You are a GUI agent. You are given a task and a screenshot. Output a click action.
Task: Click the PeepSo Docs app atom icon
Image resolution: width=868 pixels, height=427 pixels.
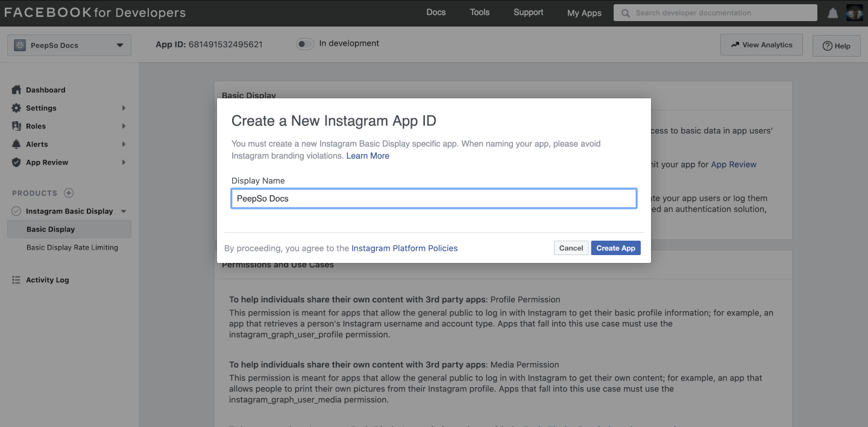point(20,45)
